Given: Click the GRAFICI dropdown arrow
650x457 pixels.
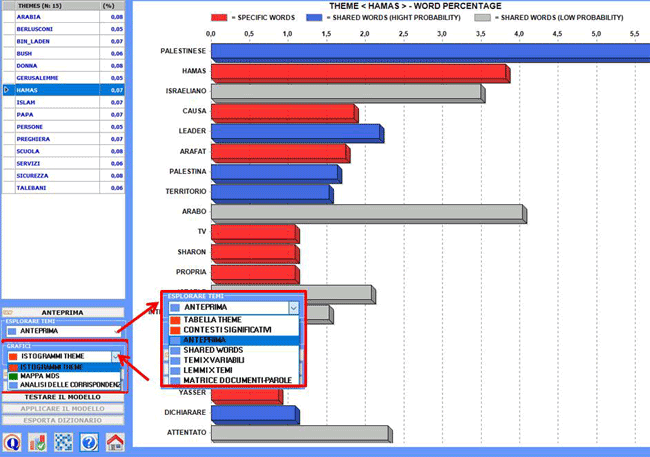Looking at the screenshot, I should (115, 356).
